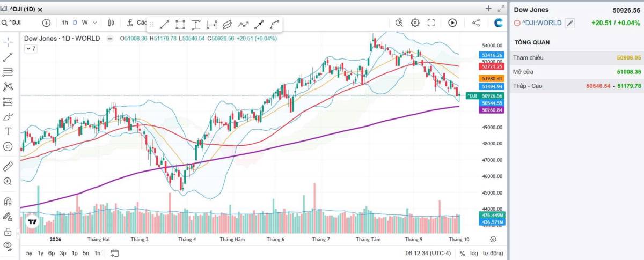The image size is (644, 260).
Task: Open go-to-date calendar icon
Action: (x=114, y=253)
